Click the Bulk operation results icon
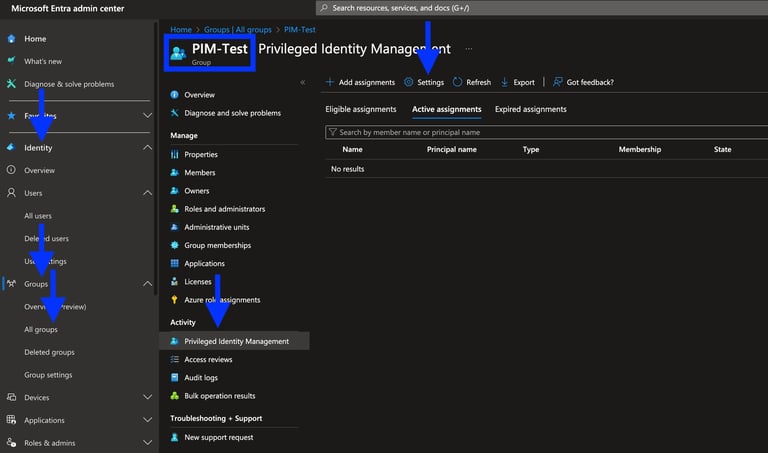 174,396
